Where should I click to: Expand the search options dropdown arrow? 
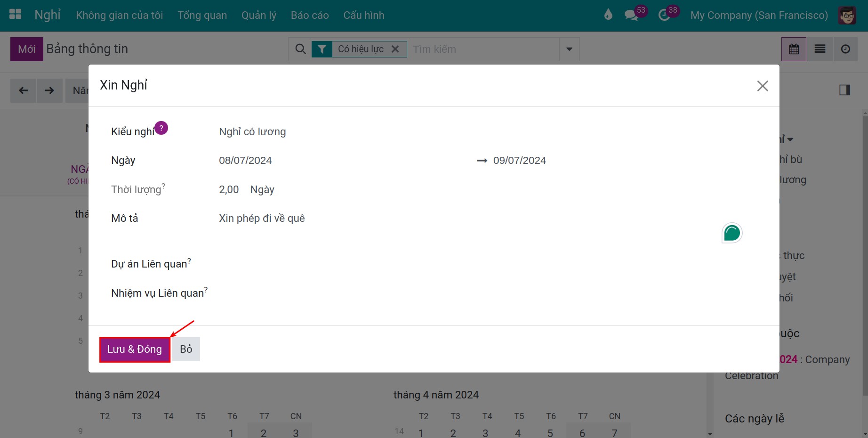click(569, 49)
